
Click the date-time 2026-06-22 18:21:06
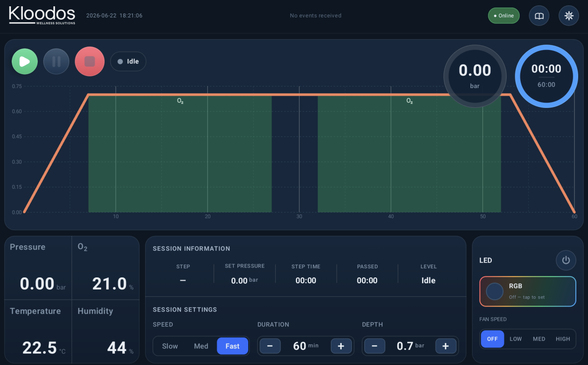tap(114, 16)
